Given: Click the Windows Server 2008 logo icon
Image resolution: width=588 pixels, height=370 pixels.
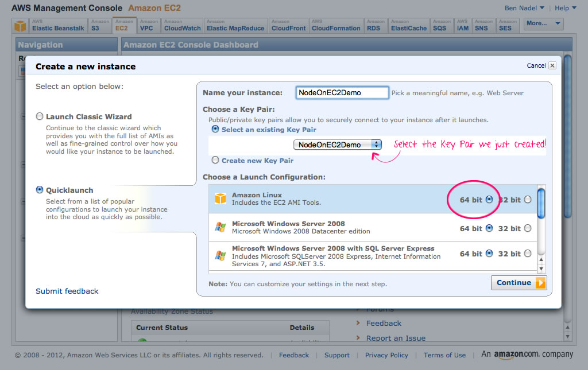Looking at the screenshot, I should [220, 227].
